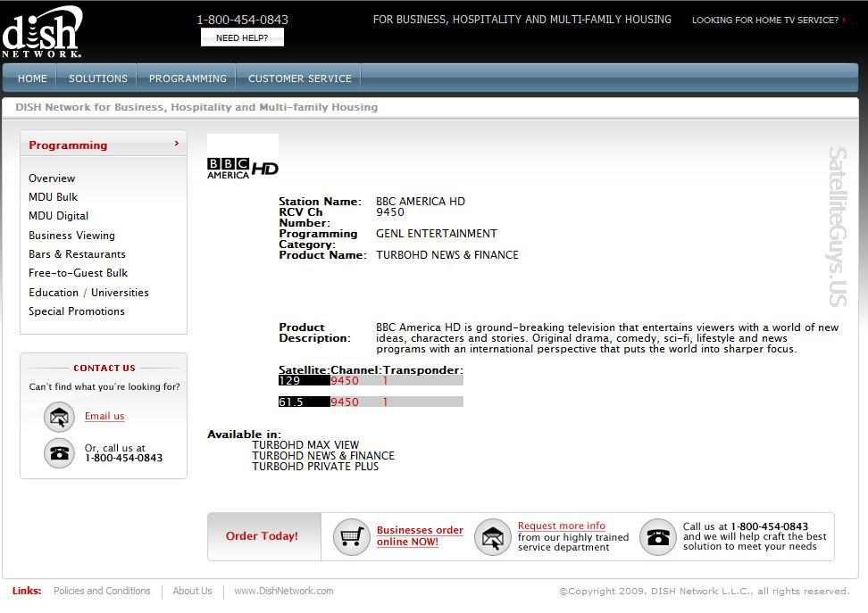
Task: Click the email envelope icon in Contact Us
Action: [x=59, y=417]
